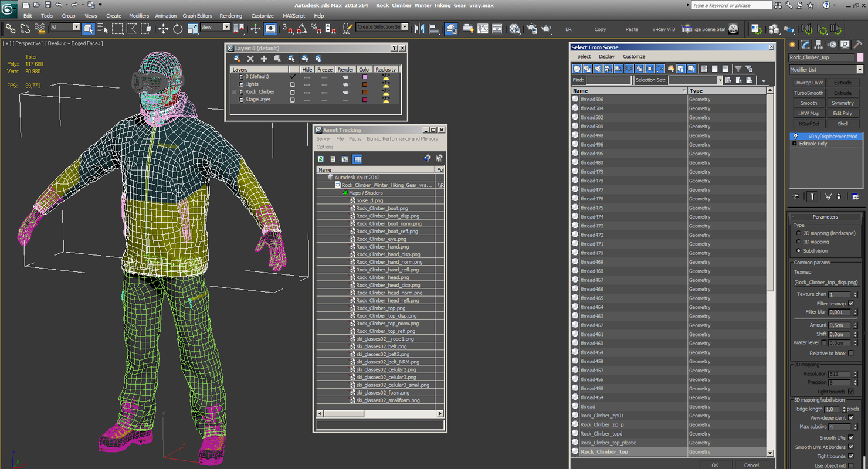Switch to the Create command panel
The height and width of the screenshot is (469, 868).
click(793, 45)
